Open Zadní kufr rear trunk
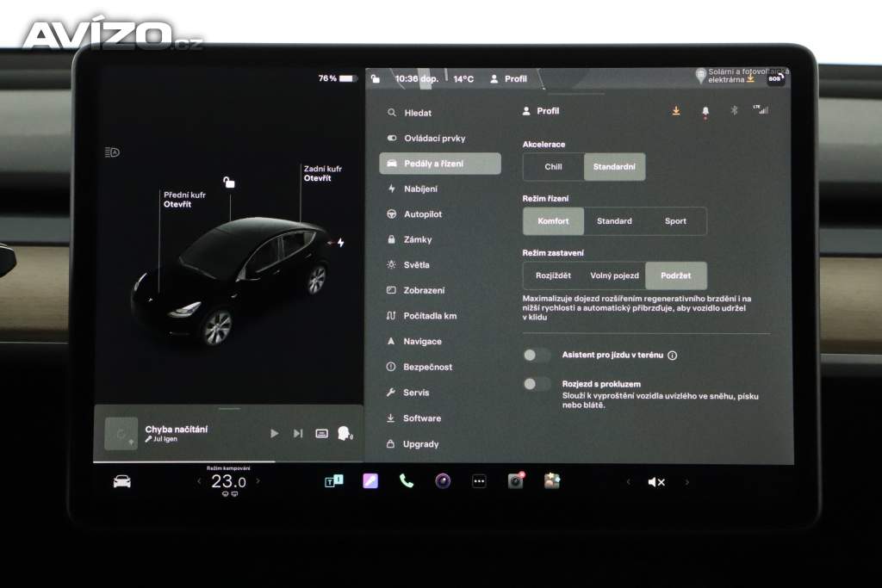Screen dimensions: 882x588 click(x=322, y=173)
